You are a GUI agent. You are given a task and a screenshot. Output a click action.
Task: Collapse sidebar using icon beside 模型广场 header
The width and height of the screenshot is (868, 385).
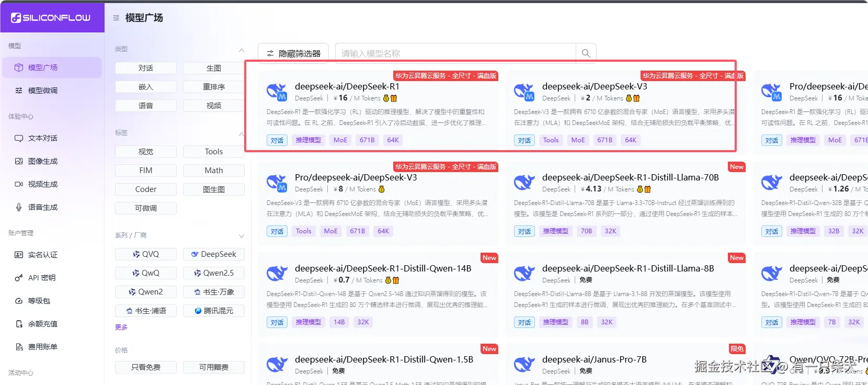(116, 18)
